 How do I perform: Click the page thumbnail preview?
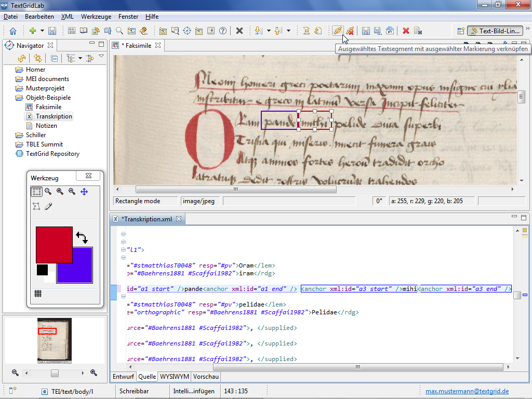55,340
